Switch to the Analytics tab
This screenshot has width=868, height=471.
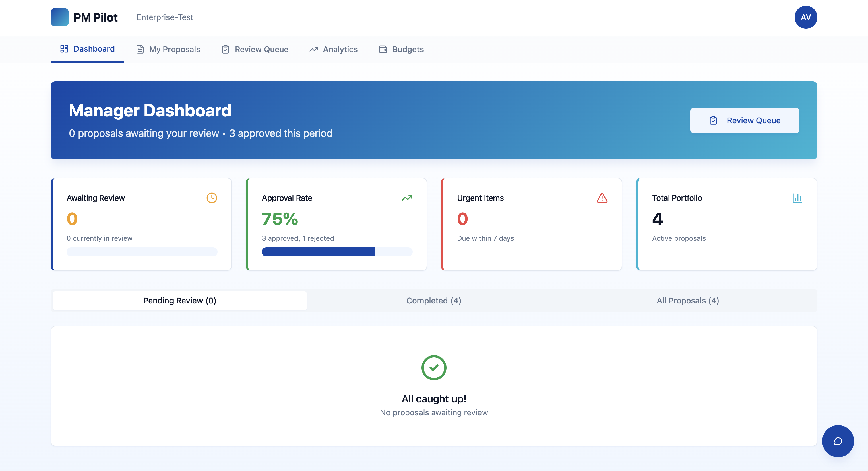(334, 50)
